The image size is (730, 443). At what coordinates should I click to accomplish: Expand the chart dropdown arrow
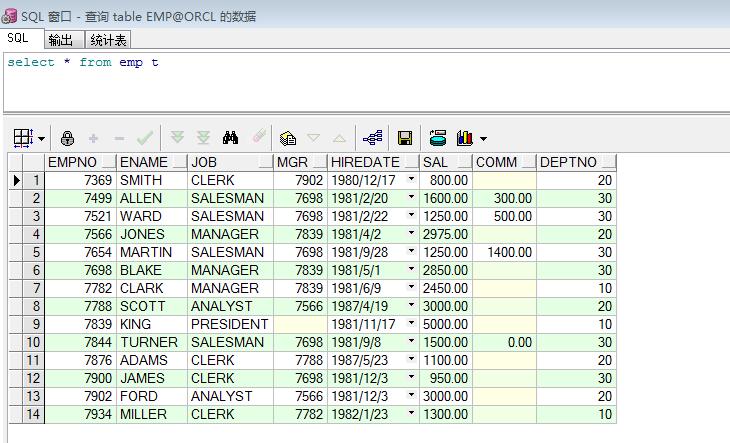pos(483,139)
